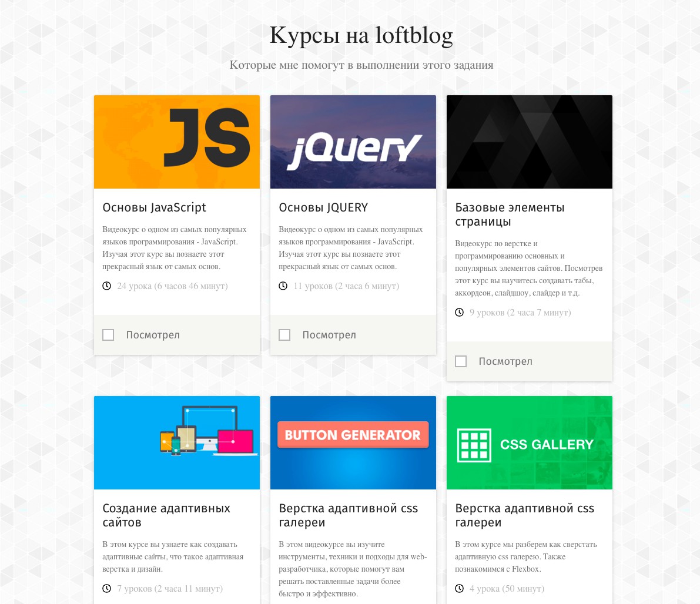Click the Посмотрел label in JavaScript card
Screen dimensions: 700x604
(x=153, y=335)
